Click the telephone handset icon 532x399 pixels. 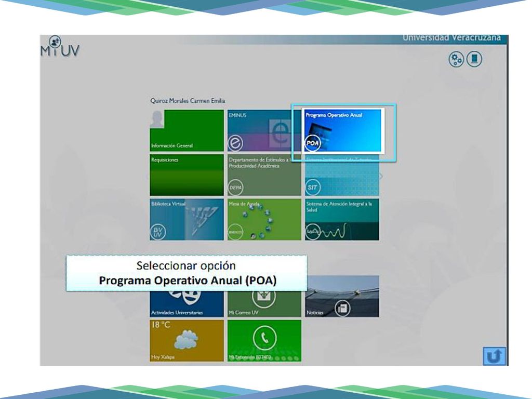point(264,338)
